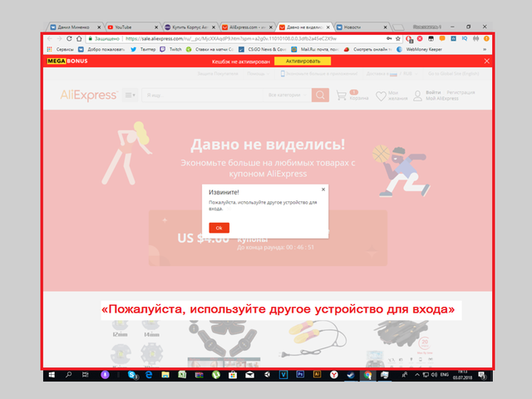Click the Я ищу search field
This screenshot has width=532, height=399.
click(x=202, y=95)
